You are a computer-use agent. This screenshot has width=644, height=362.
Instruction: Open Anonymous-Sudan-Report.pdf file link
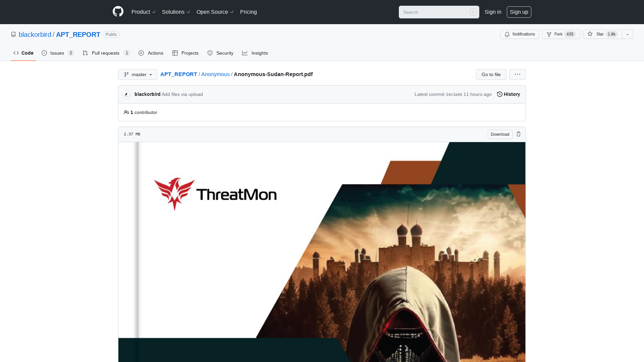[273, 74]
